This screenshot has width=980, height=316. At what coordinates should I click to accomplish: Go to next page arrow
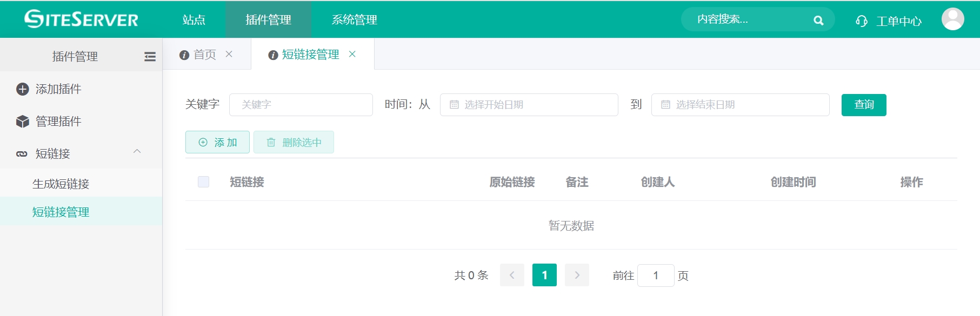[x=577, y=275]
